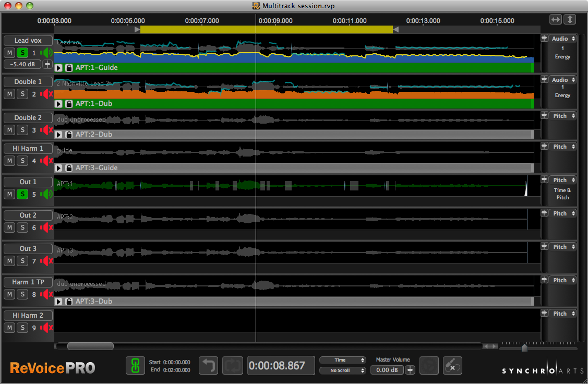588x384 pixels.
Task: Click the vertical zoom fit icon
Action: click(570, 19)
